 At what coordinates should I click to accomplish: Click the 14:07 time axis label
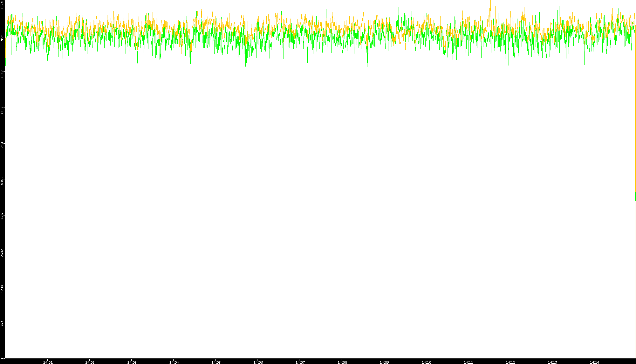point(300,362)
